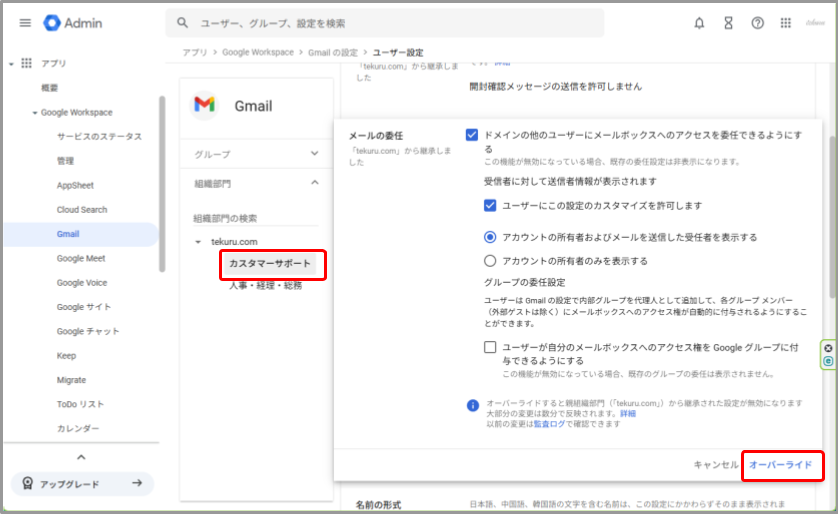Open the tasks hourglass icon
Image resolution: width=838 pixels, height=514 pixels.
(728, 23)
